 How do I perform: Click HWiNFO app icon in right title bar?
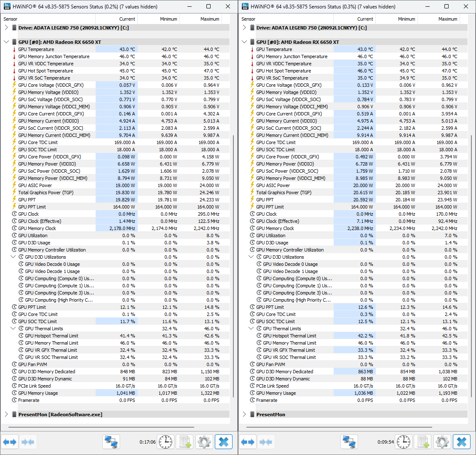point(245,6)
